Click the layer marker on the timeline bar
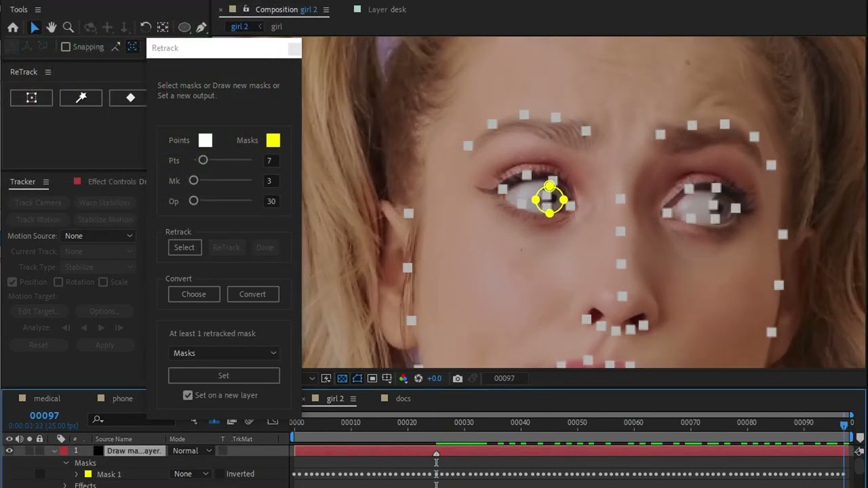The height and width of the screenshot is (488, 868). [436, 453]
